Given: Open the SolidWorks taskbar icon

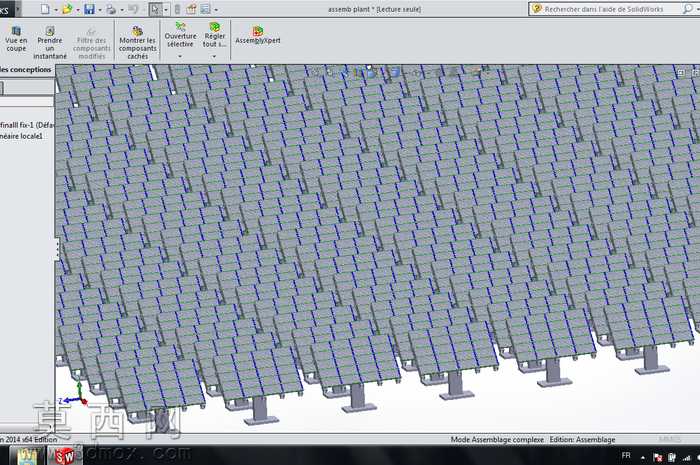Looking at the screenshot, I should coord(65,456).
